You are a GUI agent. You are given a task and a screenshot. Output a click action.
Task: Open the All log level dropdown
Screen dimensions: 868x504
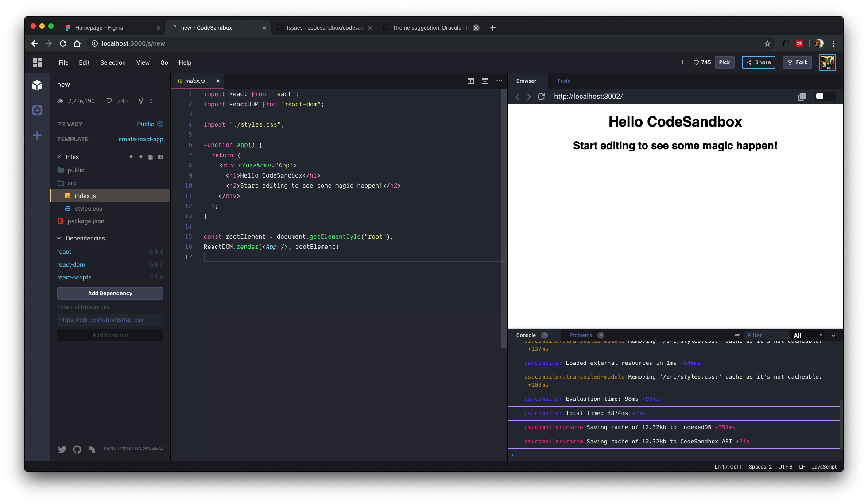point(807,336)
